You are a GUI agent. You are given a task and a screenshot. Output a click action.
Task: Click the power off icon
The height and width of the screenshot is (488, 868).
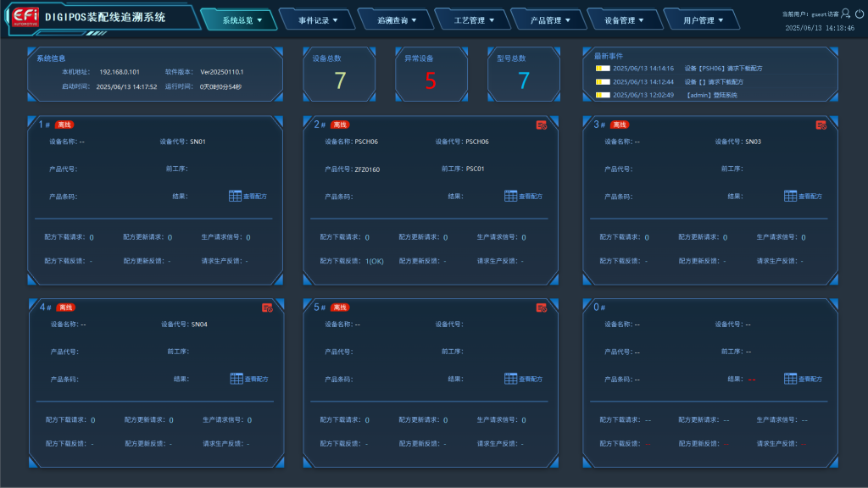[x=860, y=14]
